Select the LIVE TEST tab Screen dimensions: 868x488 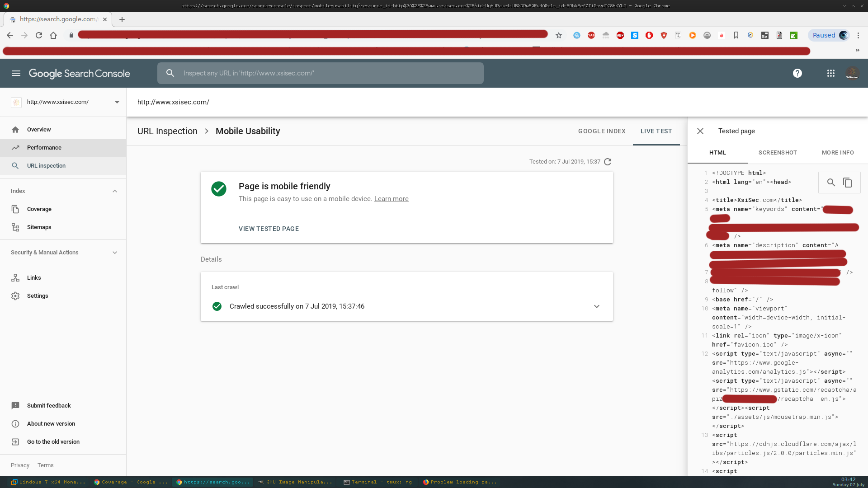point(656,131)
